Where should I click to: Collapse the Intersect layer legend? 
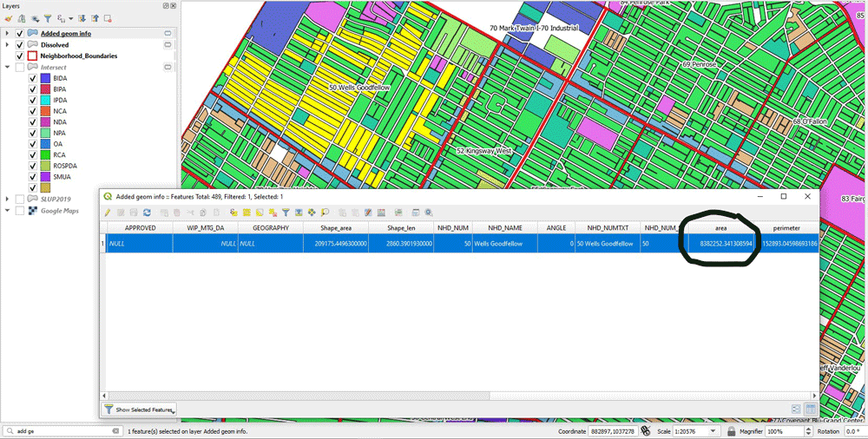pos(7,67)
